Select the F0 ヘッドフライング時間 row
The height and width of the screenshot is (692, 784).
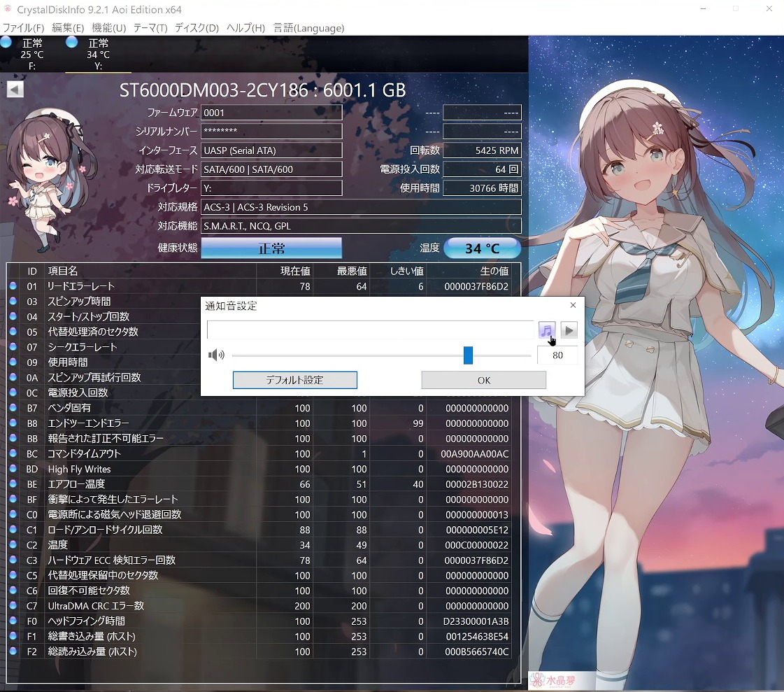[x=260, y=621]
